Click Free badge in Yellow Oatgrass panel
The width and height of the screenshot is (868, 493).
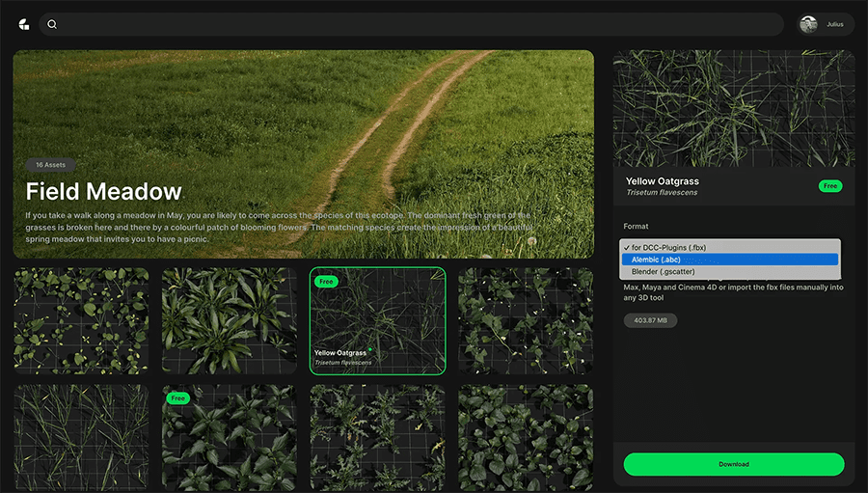829,186
